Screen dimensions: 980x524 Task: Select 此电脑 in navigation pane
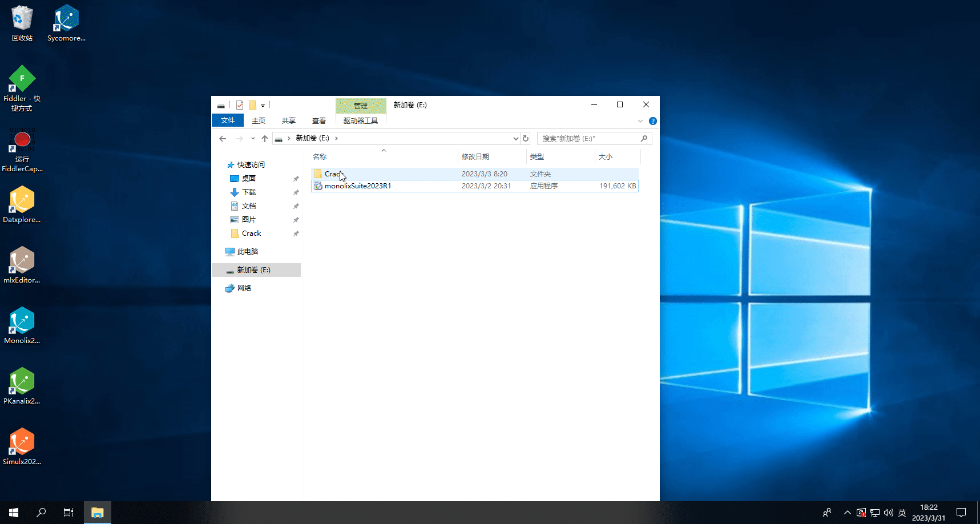coord(247,252)
